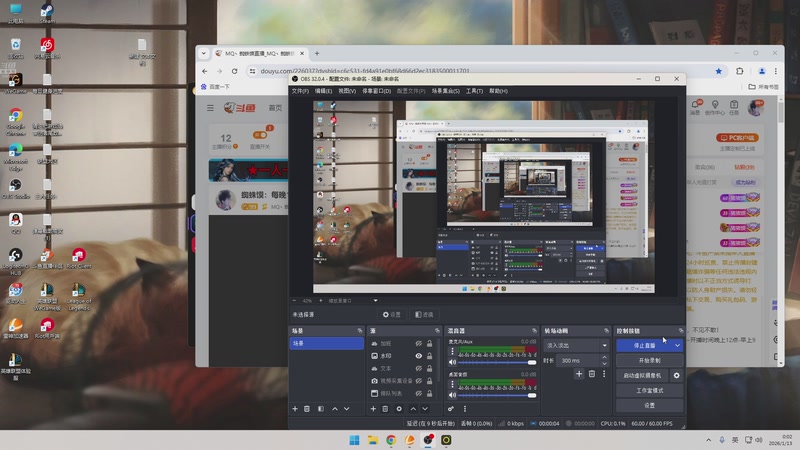The image size is (800, 450).
Task: Open 编辑(E) menu in OBS
Action: pos(323,91)
